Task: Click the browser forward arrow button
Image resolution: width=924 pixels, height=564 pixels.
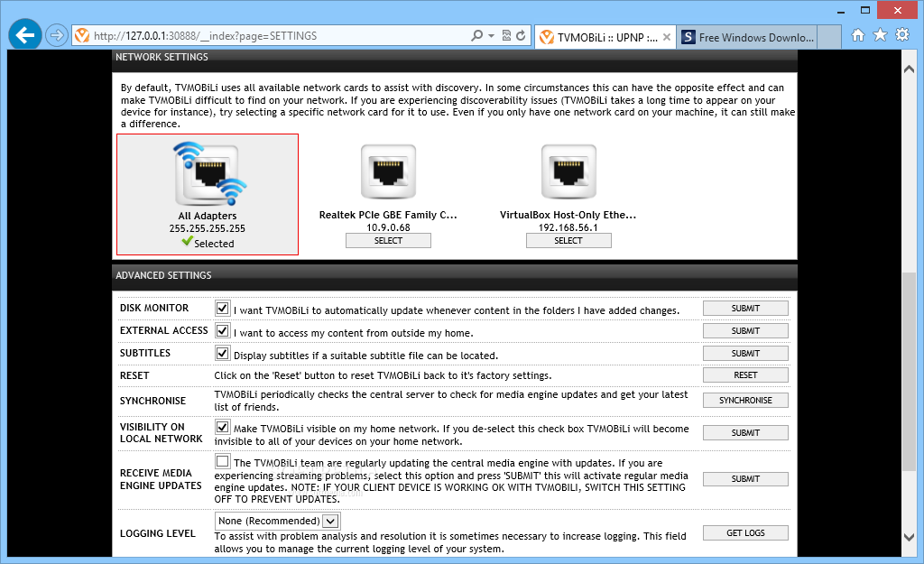Action: [57, 36]
